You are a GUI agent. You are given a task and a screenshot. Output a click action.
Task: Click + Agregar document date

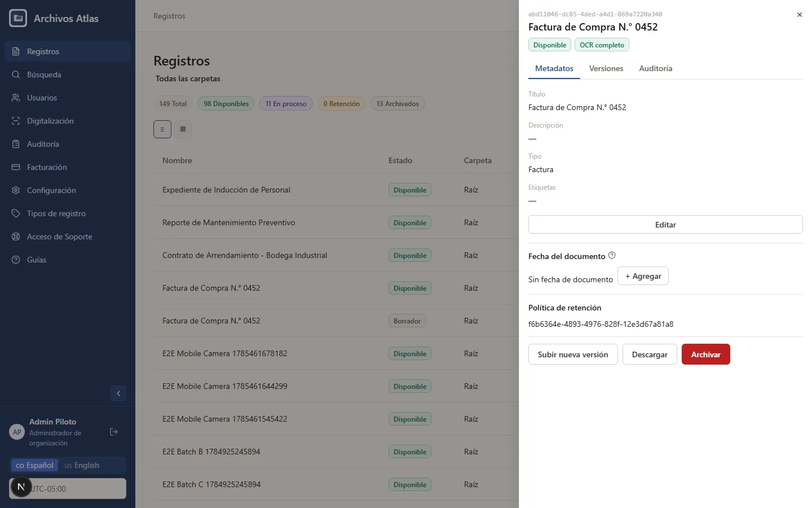tap(643, 276)
